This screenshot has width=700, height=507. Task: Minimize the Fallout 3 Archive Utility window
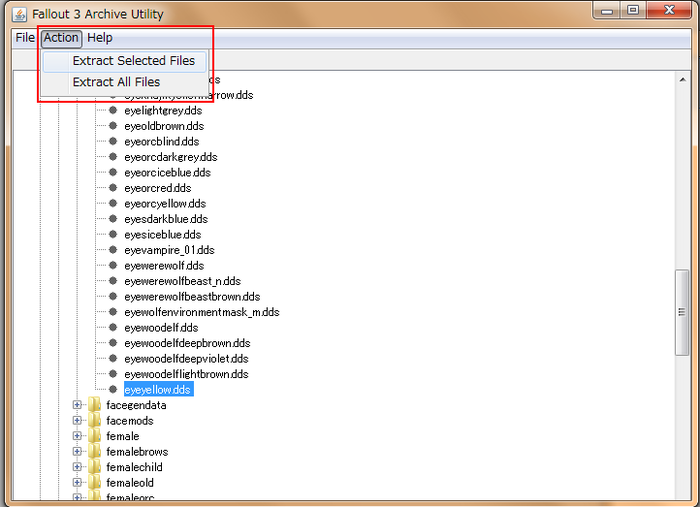point(607,11)
